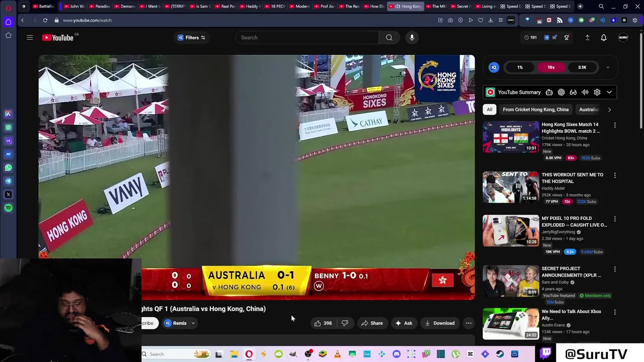Image resolution: width=644 pixels, height=362 pixels.
Task: Open Steam from the taskbar
Action: coord(500,354)
